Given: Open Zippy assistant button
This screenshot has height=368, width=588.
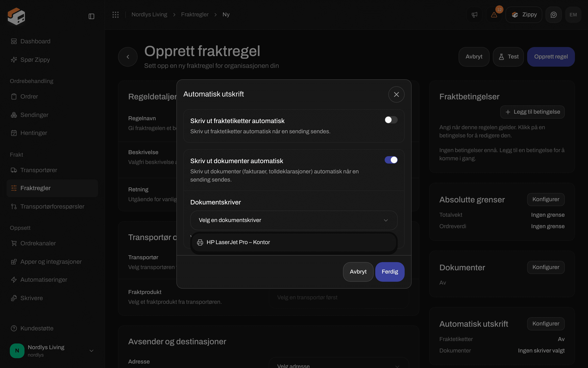Looking at the screenshot, I should click(x=524, y=15).
